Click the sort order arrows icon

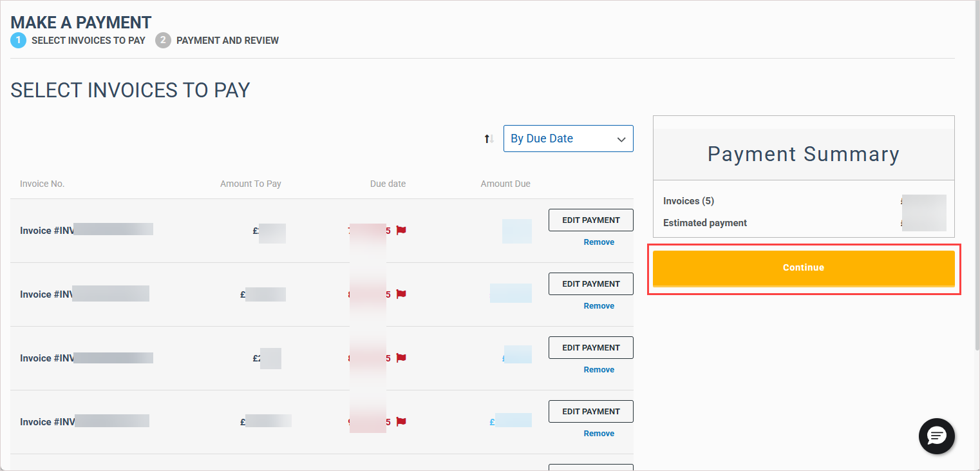489,139
